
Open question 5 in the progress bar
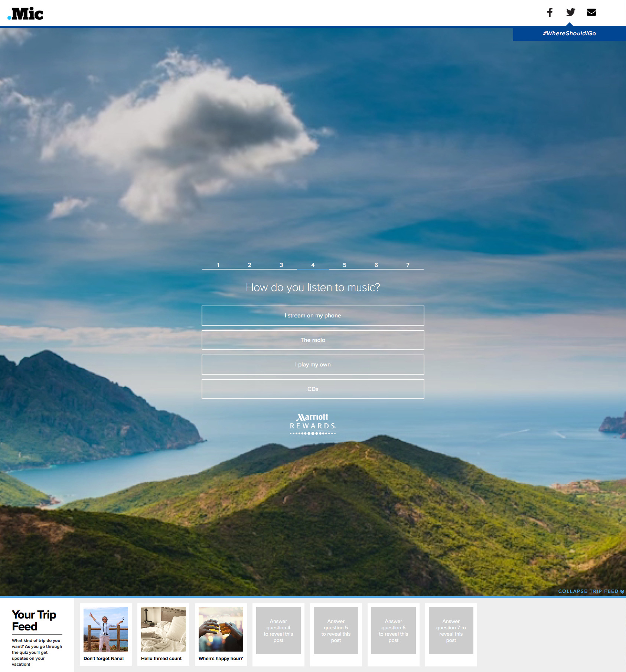coord(345,265)
